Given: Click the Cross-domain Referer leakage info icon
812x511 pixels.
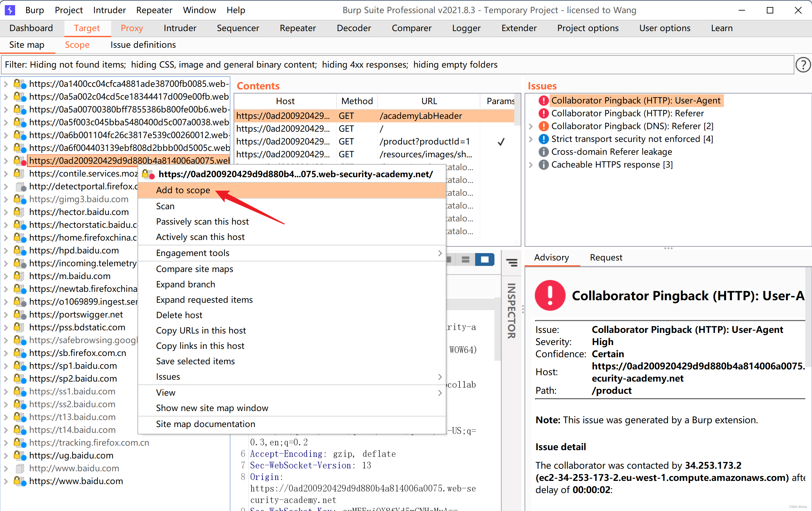Looking at the screenshot, I should click(543, 152).
